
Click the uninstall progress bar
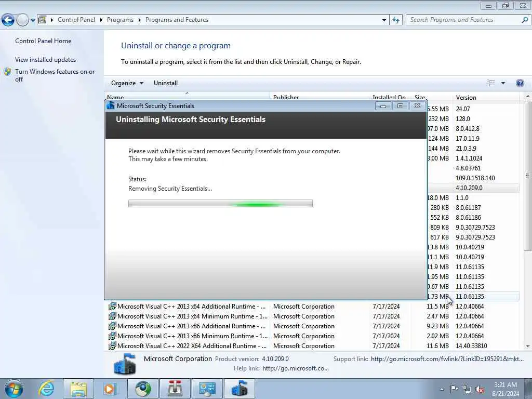220,204
